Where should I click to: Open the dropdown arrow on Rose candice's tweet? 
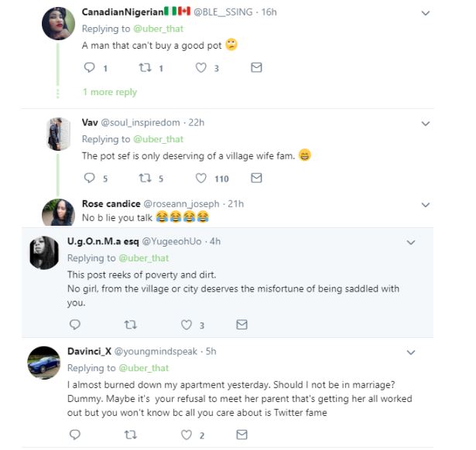425,205
